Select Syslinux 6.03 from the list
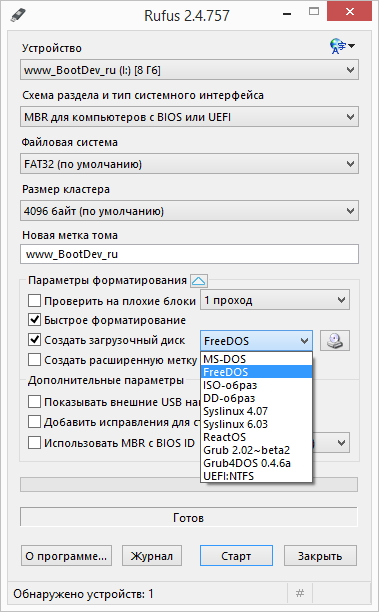This screenshot has width=379, height=612. [x=256, y=424]
